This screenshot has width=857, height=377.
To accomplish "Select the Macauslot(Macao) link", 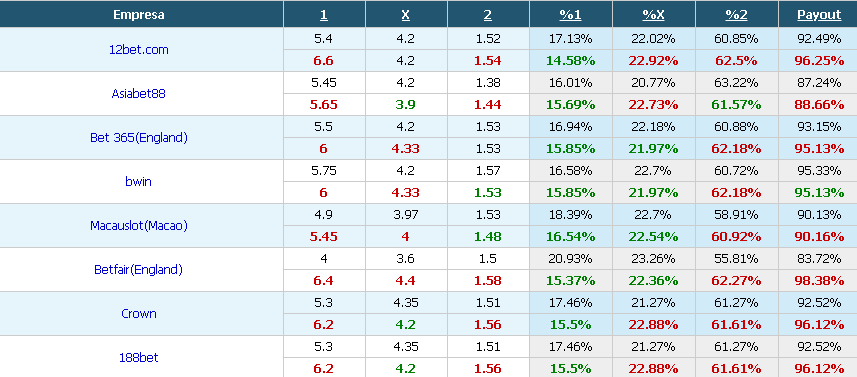I will [x=138, y=226].
